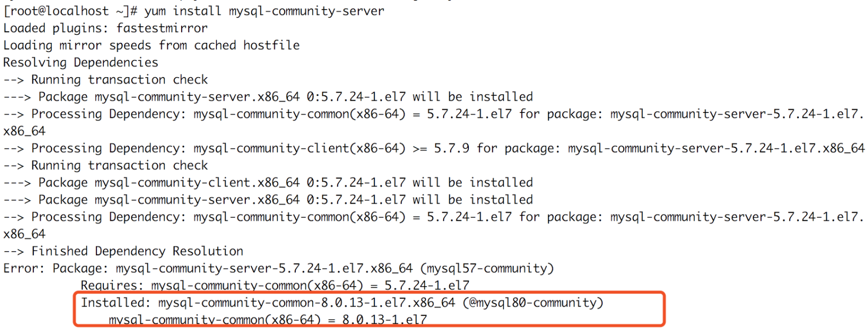Click the Requires: mysql-community-common line
The image size is (868, 330).
pyautogui.click(x=275, y=286)
